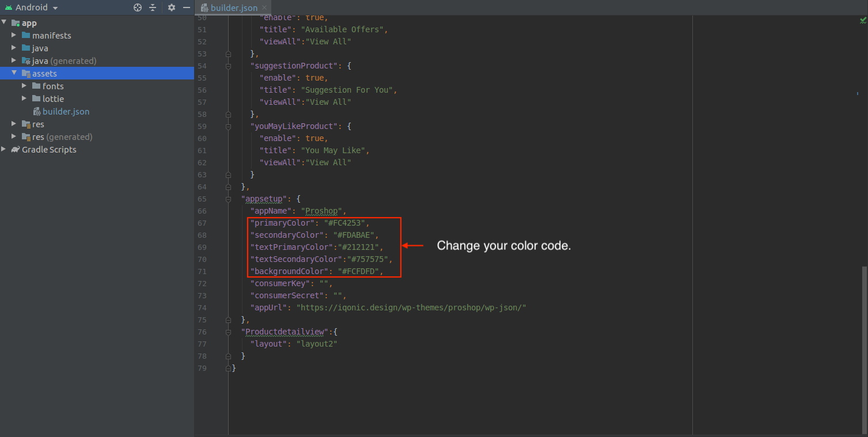868x437 pixels.
Task: Expand the java (generated) folder arrow
Action: pos(14,60)
